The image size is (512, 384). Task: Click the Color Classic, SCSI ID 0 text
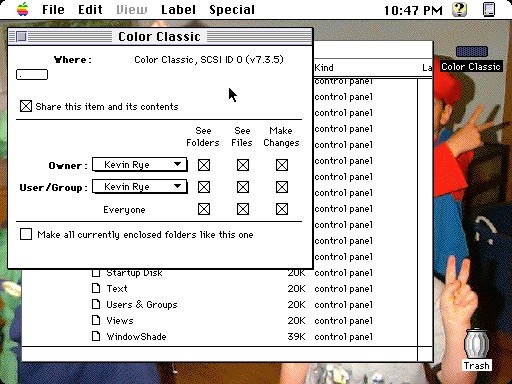(x=209, y=60)
